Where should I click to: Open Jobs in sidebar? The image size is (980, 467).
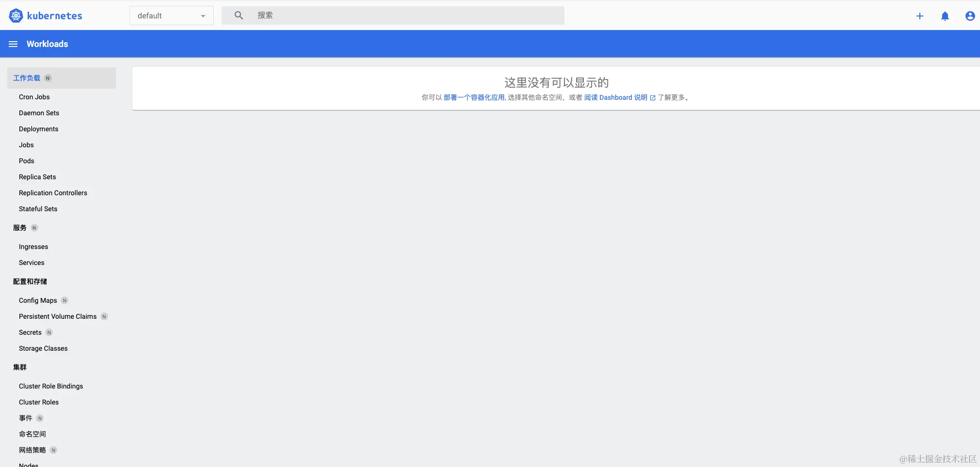pyautogui.click(x=26, y=145)
